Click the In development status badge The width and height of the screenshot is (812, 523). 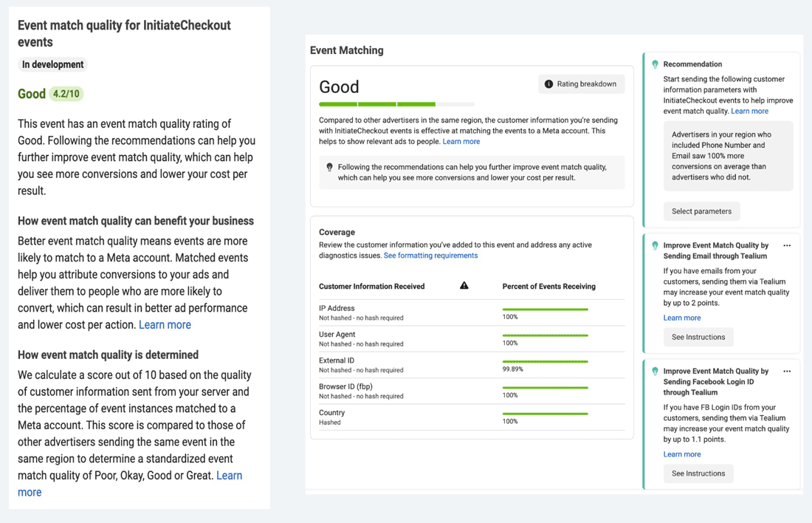point(52,64)
